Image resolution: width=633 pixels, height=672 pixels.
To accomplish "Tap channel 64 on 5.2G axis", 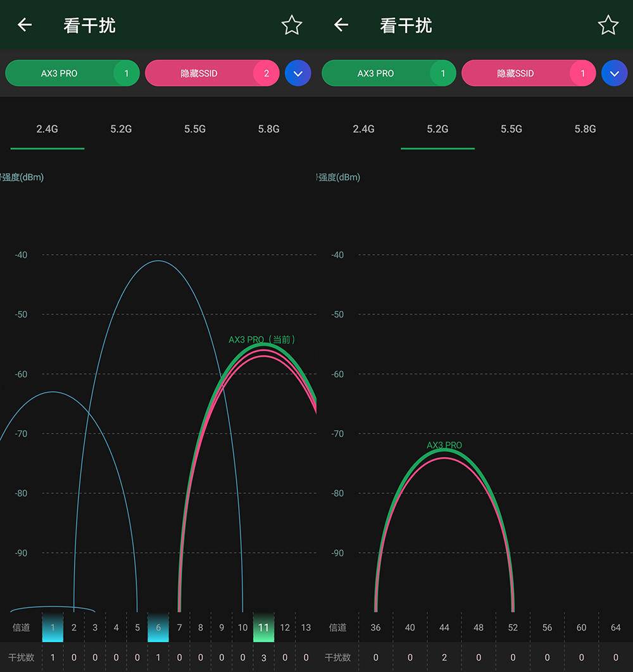I will [615, 628].
